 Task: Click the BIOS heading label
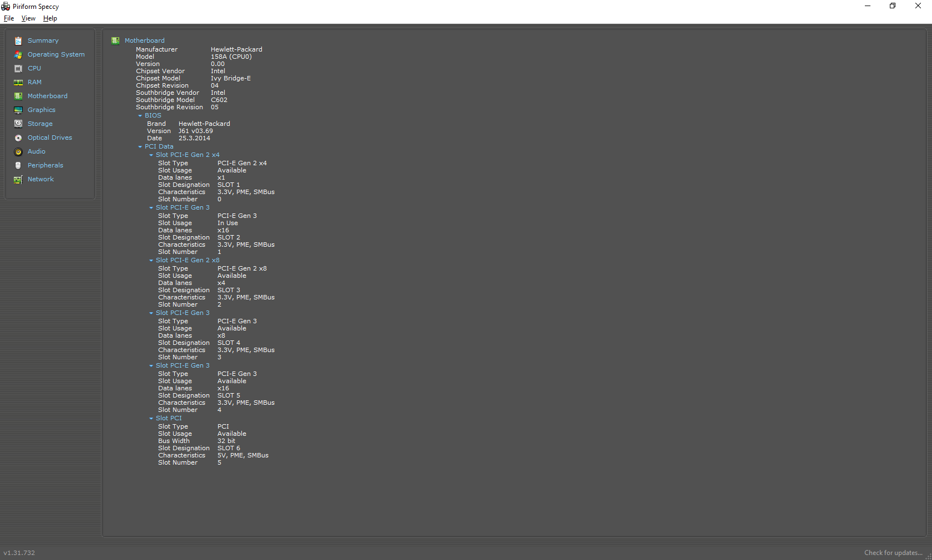(x=153, y=115)
